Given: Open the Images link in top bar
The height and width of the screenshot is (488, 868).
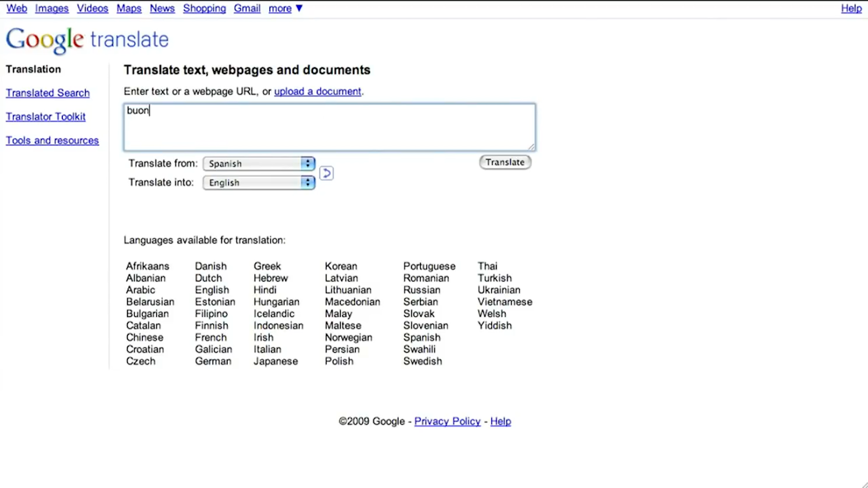Looking at the screenshot, I should point(52,8).
